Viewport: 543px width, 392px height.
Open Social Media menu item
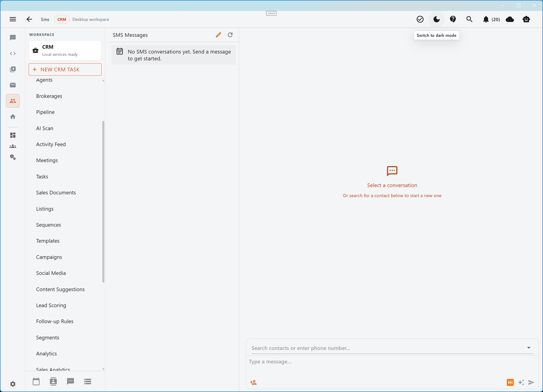(51, 273)
